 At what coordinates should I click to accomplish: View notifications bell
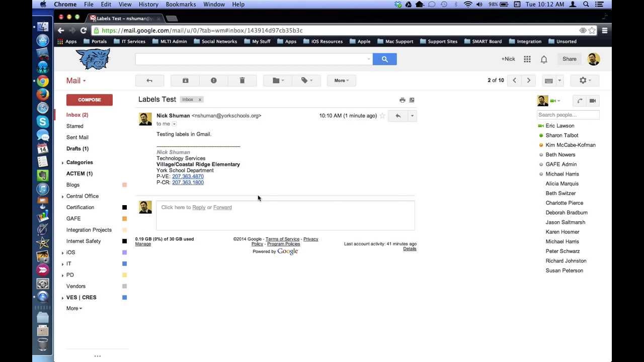pyautogui.click(x=544, y=59)
